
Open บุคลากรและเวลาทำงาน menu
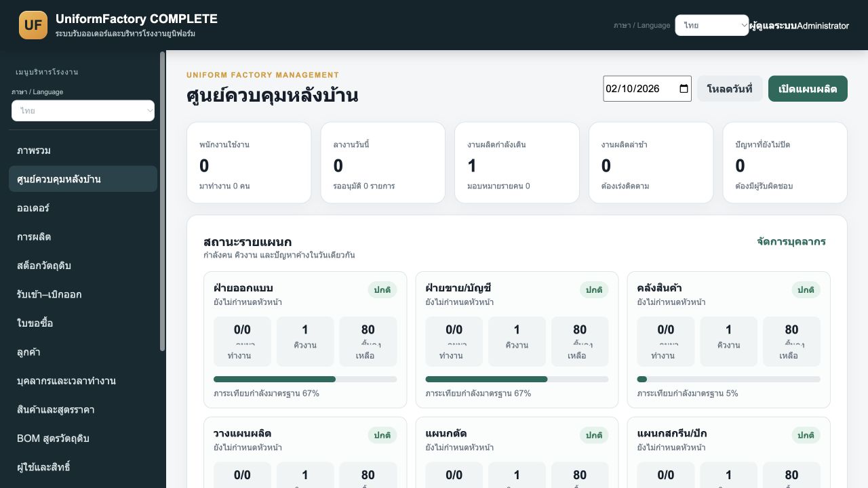coord(83,381)
